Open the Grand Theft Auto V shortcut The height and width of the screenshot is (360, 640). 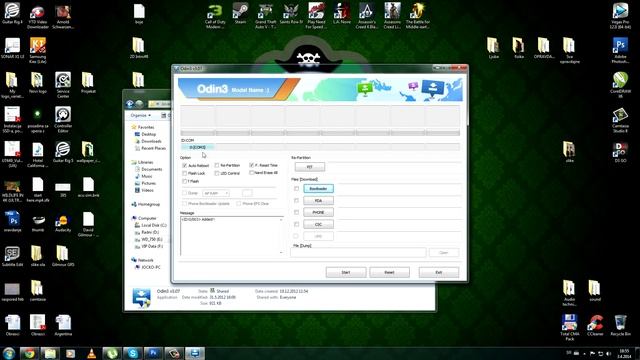point(266,16)
